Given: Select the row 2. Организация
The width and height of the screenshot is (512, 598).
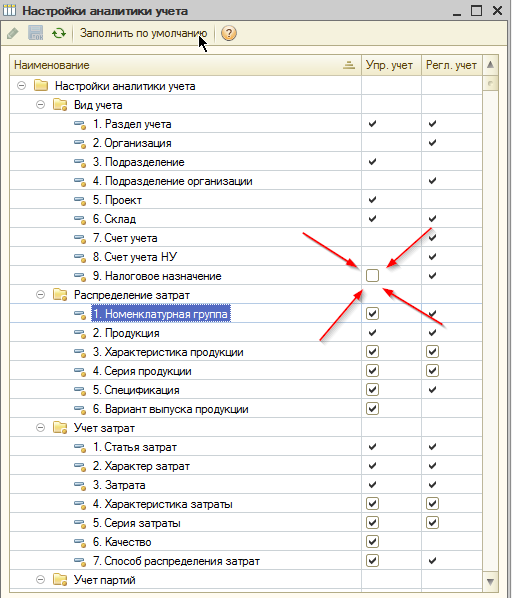Looking at the screenshot, I should (x=246, y=143).
